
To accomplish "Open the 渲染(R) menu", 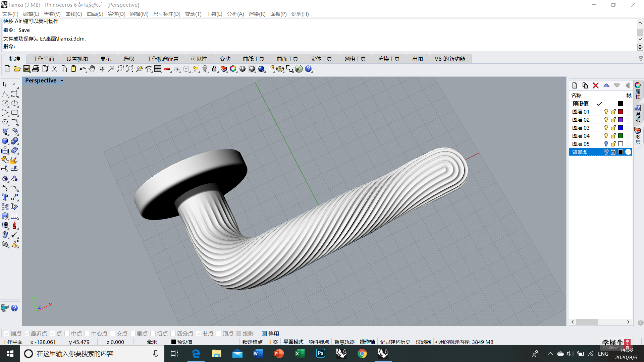I will point(257,14).
